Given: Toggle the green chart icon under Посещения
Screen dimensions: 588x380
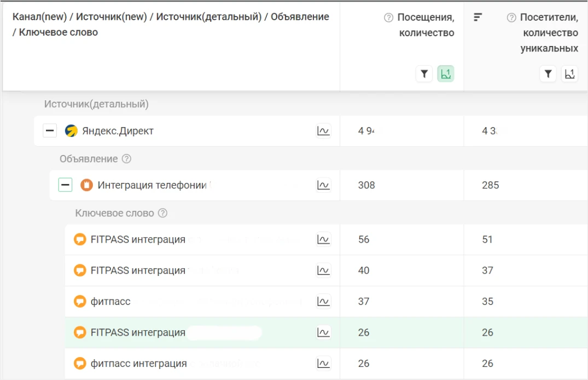Looking at the screenshot, I should click(x=446, y=74).
